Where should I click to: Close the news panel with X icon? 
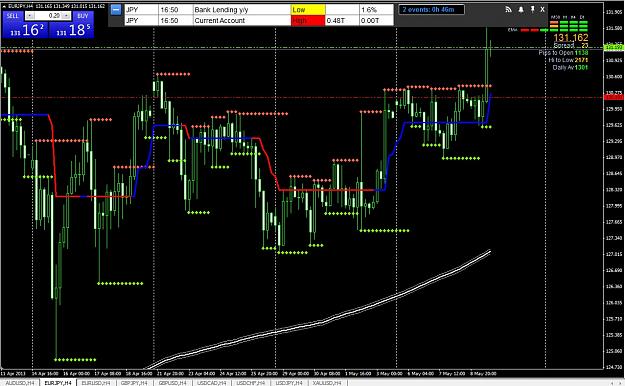point(542,9)
